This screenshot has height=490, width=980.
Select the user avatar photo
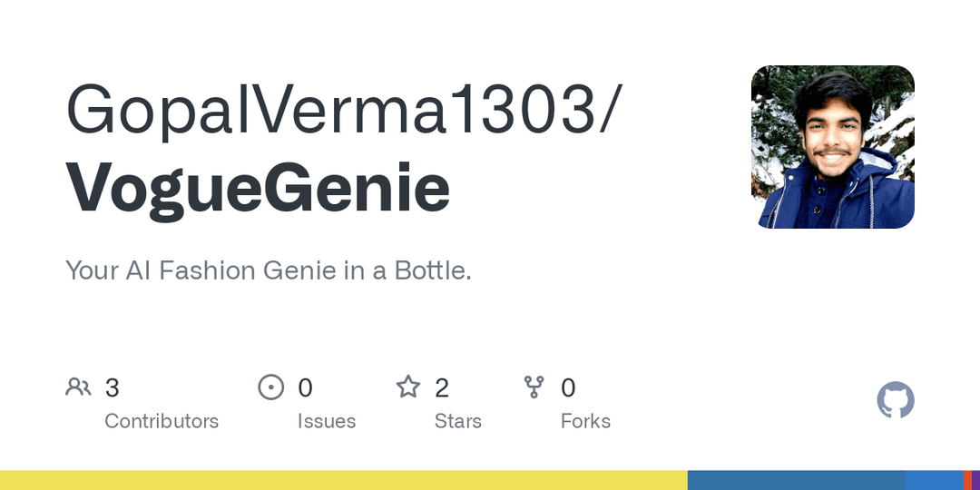point(832,147)
